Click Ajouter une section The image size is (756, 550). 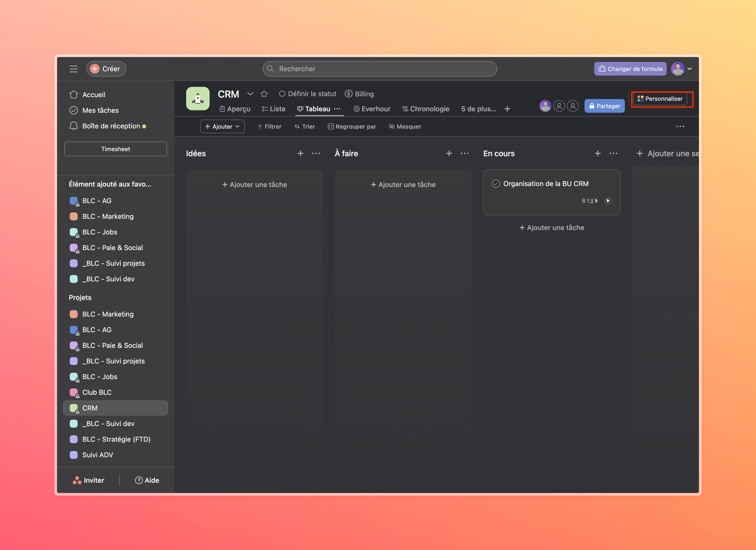point(668,154)
